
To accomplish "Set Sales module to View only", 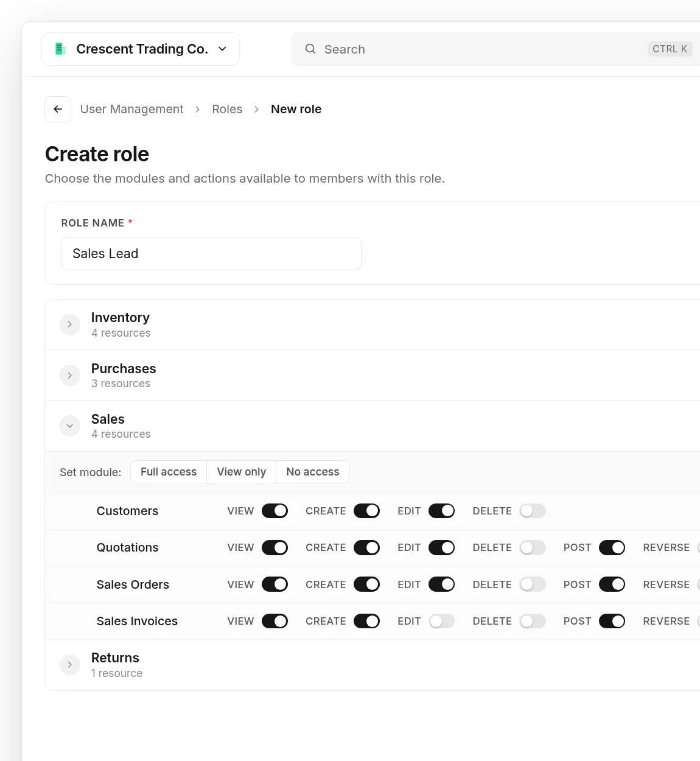I will (242, 472).
